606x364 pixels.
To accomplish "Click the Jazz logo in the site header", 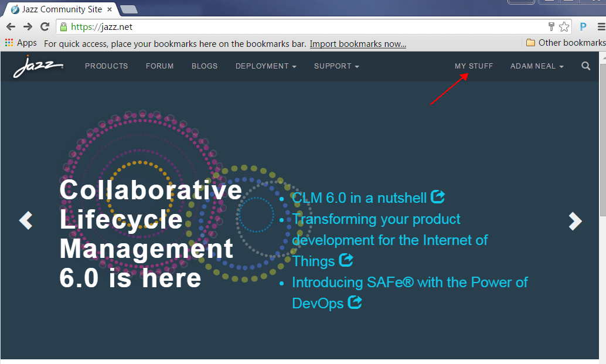I will click(38, 66).
